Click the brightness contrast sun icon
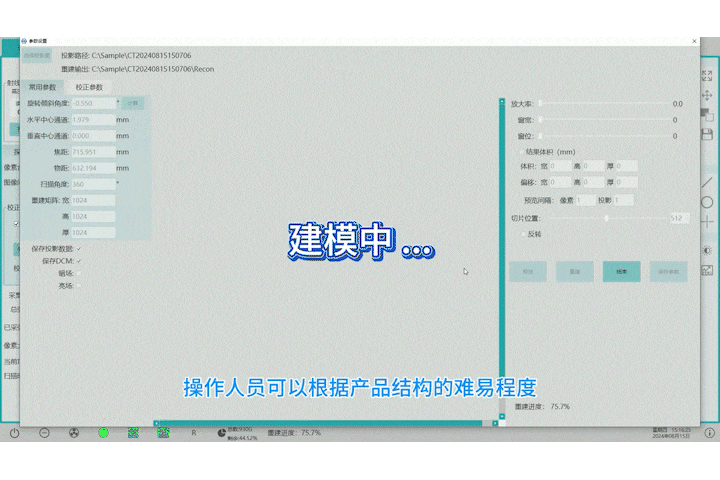Viewport: 720px width, 480px height. (x=707, y=250)
